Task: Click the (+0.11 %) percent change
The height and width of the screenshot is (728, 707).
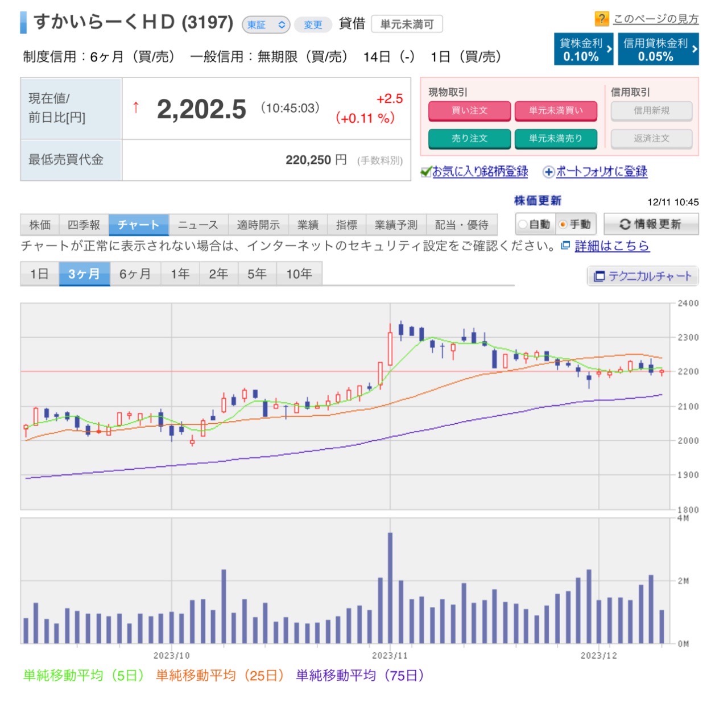Action: [x=365, y=118]
